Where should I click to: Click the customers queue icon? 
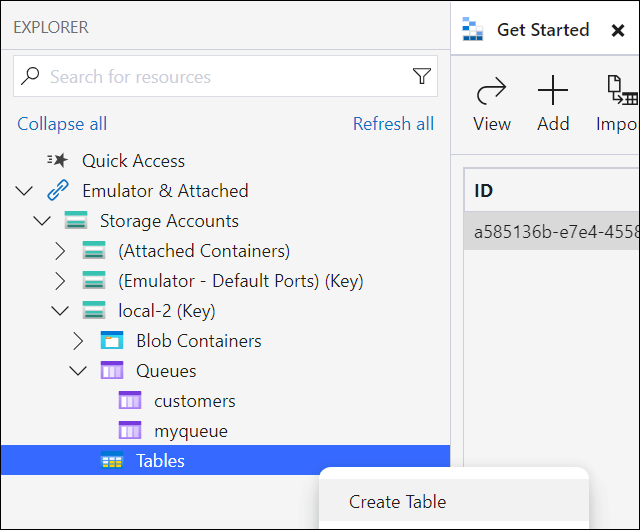130,401
